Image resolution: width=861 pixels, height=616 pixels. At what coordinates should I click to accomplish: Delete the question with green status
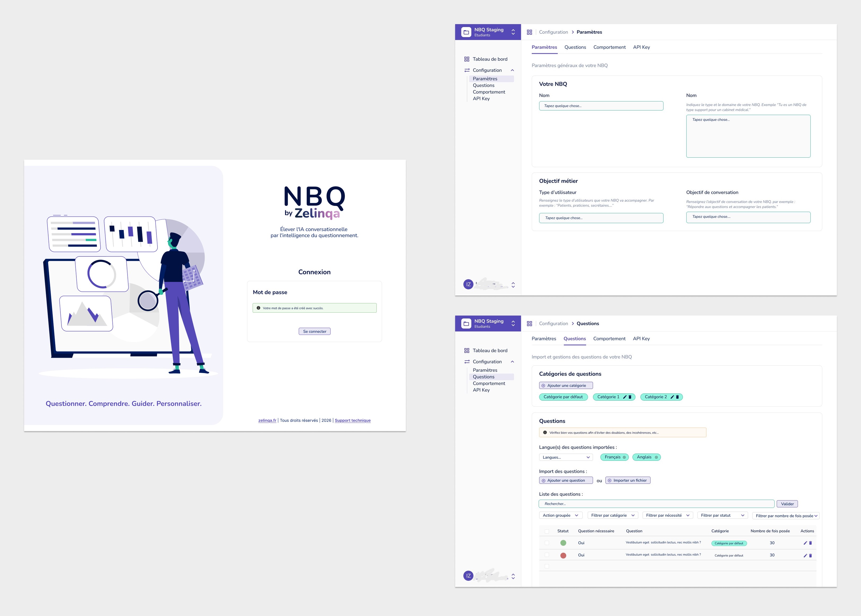[811, 543]
